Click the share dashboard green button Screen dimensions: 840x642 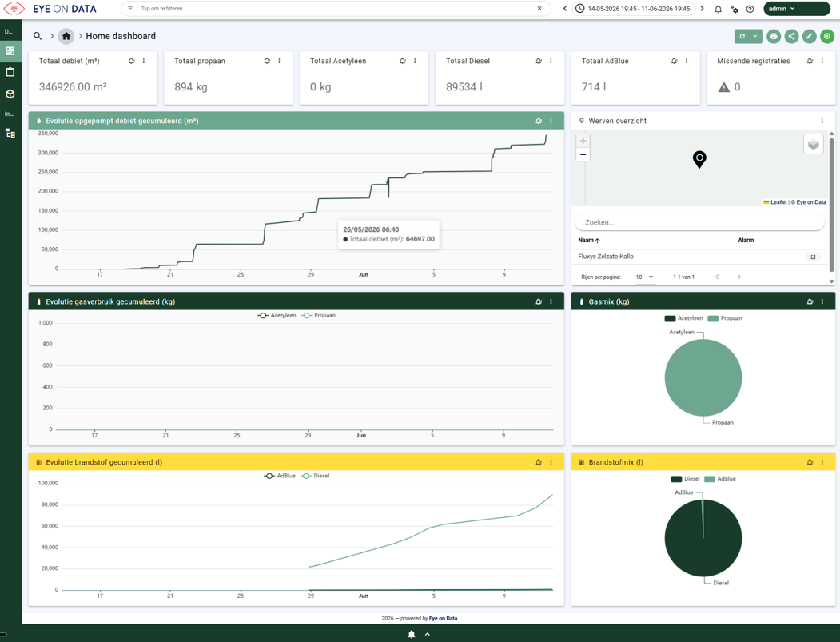pos(791,36)
